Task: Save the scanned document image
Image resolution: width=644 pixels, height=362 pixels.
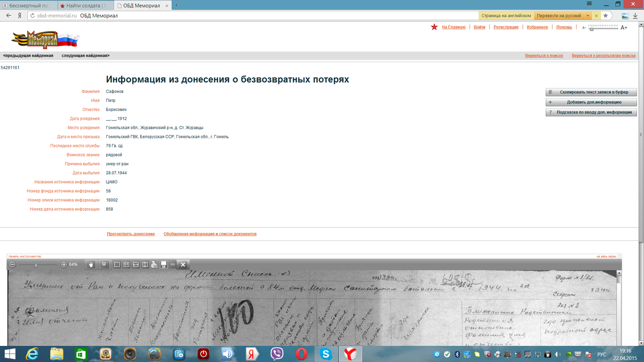Action: coord(164,264)
